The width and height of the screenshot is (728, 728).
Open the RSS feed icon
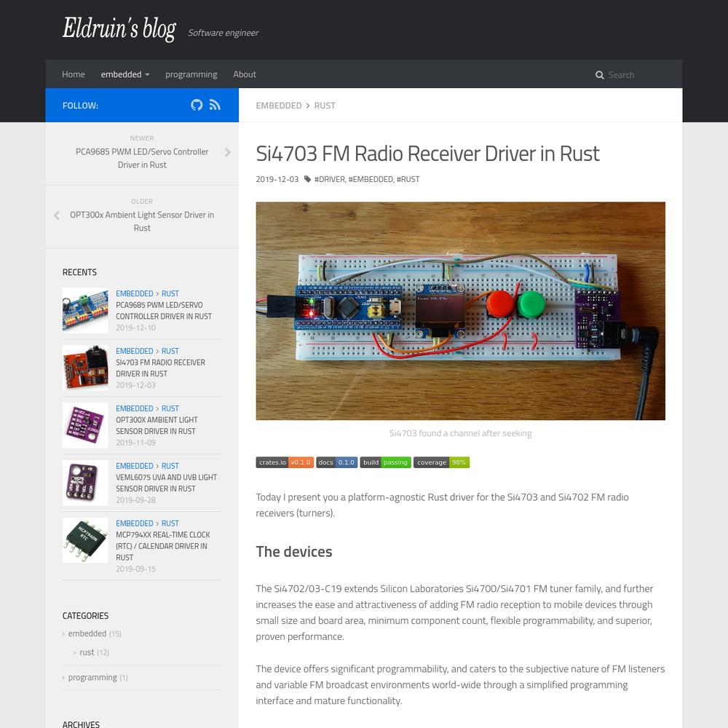[215, 105]
